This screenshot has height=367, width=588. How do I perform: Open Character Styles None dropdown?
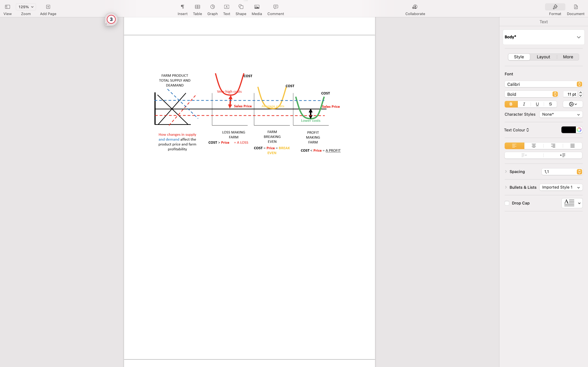[561, 114]
